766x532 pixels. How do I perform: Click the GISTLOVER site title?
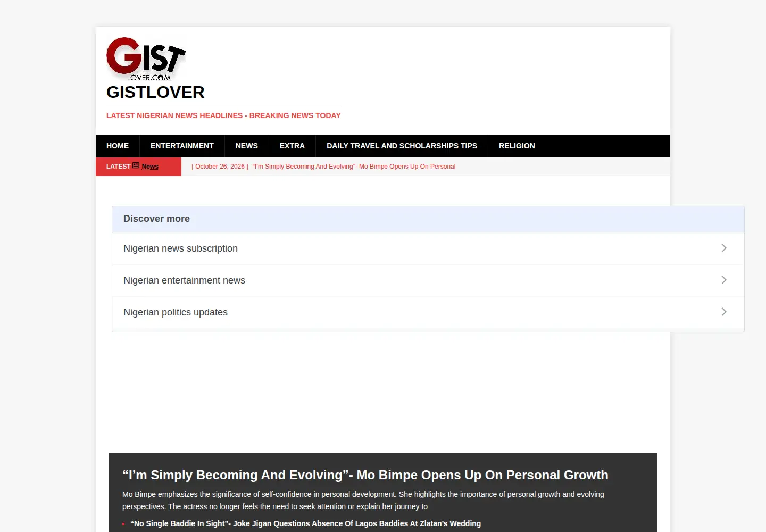point(155,92)
